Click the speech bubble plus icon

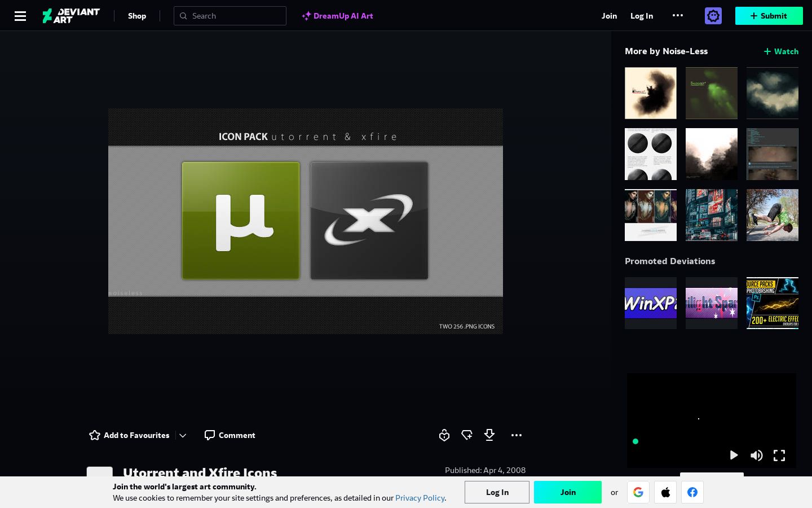467,435
